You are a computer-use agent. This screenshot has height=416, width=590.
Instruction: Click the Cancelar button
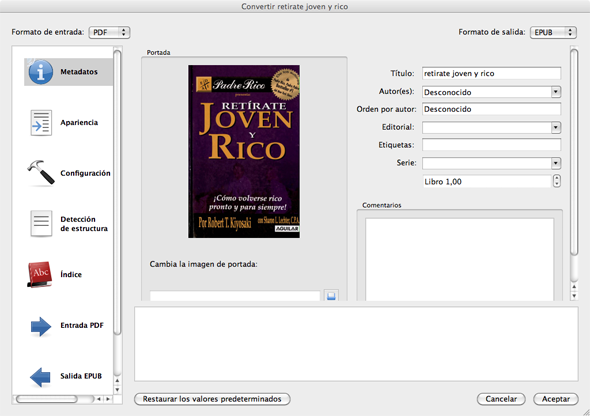click(501, 399)
